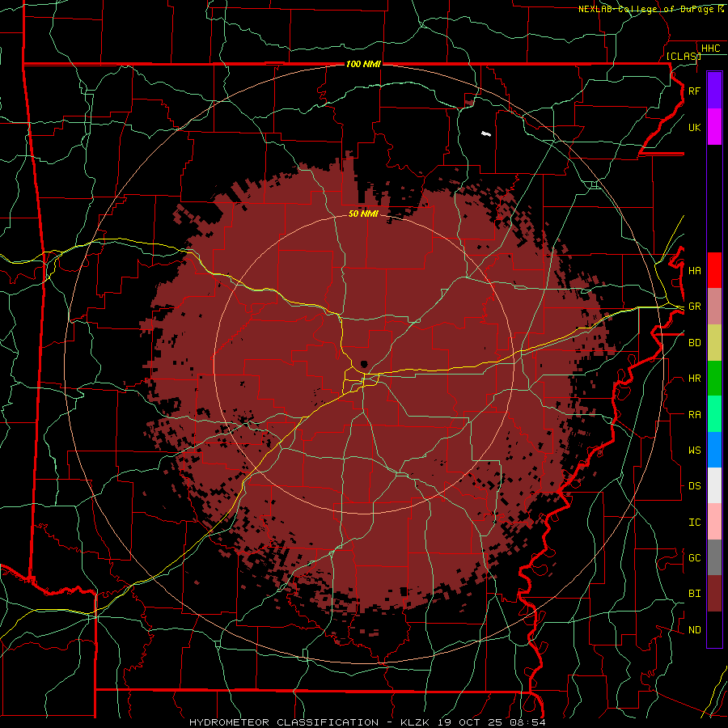Select the HA legend label

pos(694,271)
